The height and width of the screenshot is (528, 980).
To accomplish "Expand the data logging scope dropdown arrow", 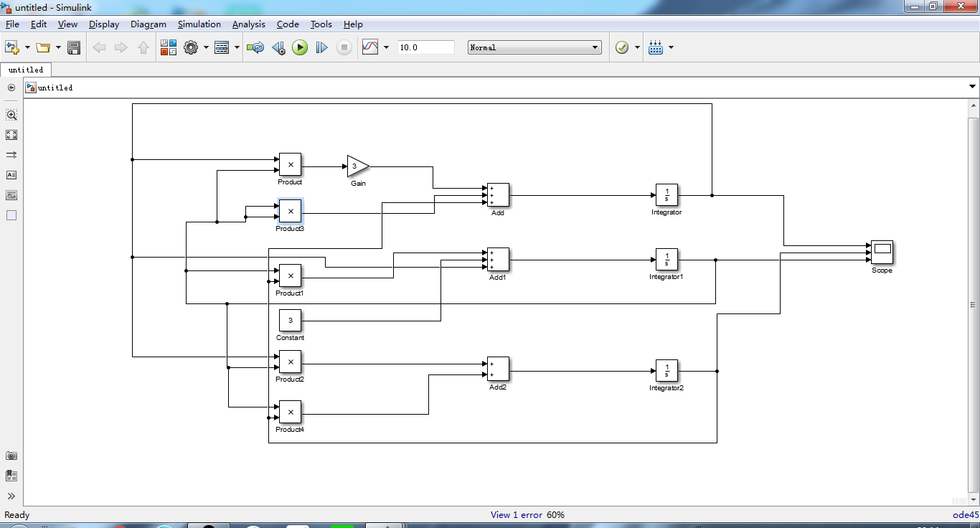I will 386,47.
